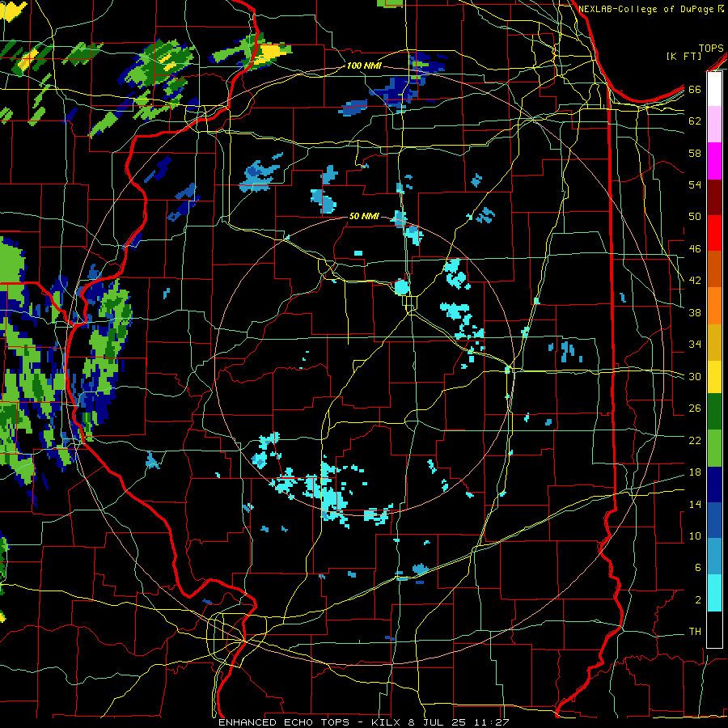Click the bright red legend swatch

(x=714, y=233)
